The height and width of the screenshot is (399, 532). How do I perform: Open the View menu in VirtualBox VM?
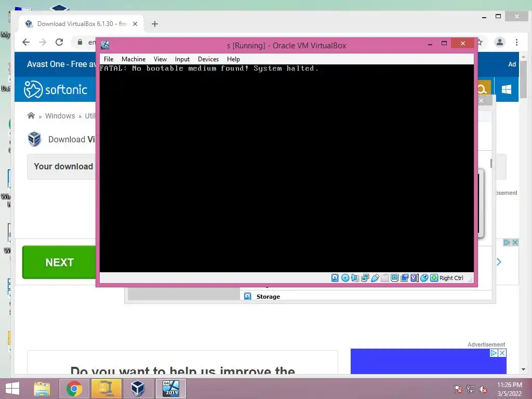(160, 59)
